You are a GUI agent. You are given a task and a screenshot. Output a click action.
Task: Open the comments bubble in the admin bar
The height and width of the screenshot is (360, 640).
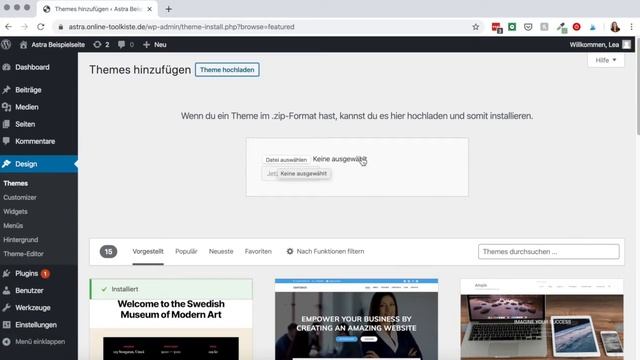126,44
